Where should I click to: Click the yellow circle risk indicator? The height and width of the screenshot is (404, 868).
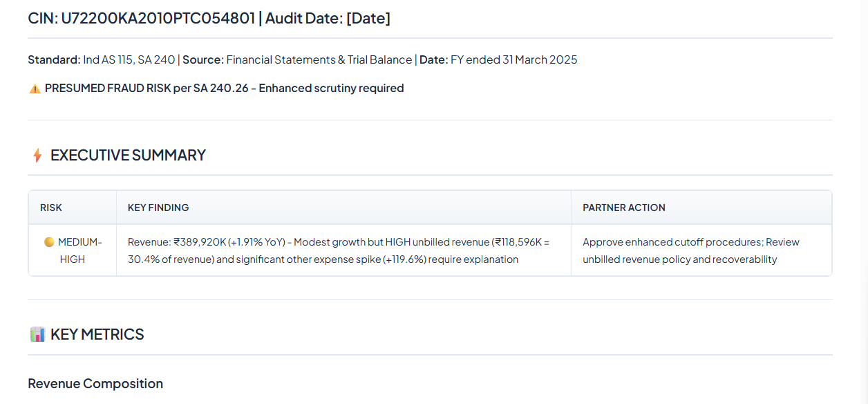pyautogui.click(x=49, y=242)
